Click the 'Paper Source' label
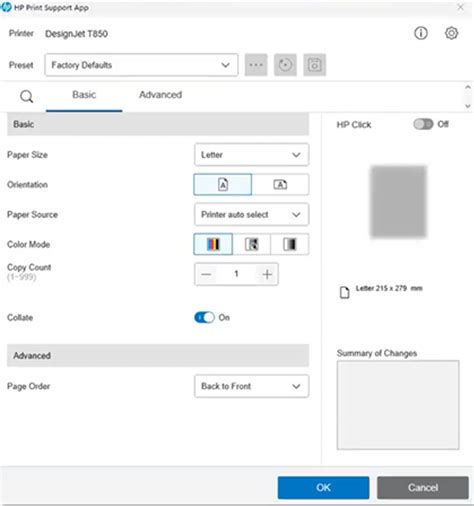474x506 pixels. pyautogui.click(x=32, y=214)
